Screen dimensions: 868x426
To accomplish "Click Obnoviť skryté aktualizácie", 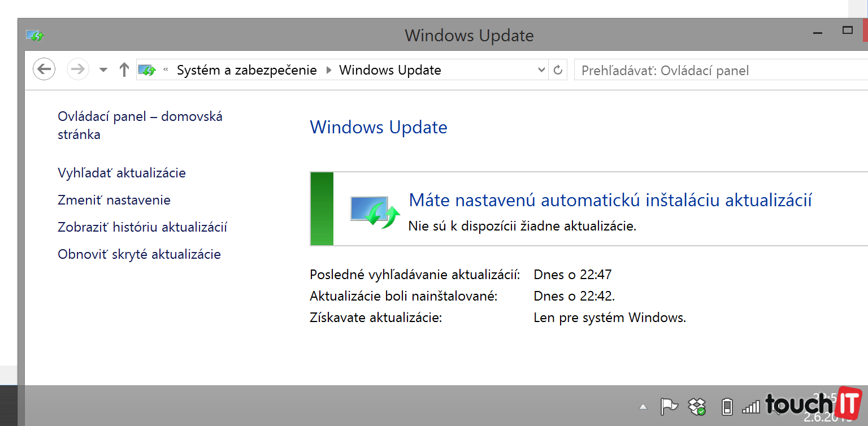I will click(x=139, y=254).
